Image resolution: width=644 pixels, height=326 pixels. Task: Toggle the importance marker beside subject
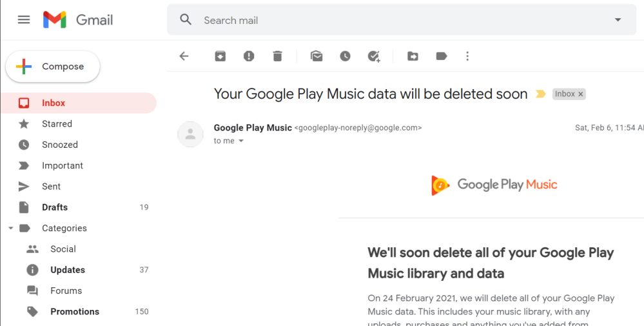541,94
